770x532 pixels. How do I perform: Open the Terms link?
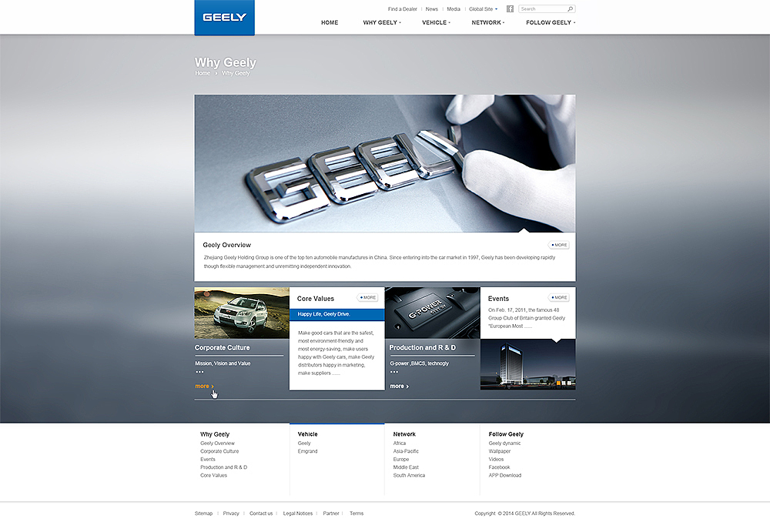[x=357, y=514]
